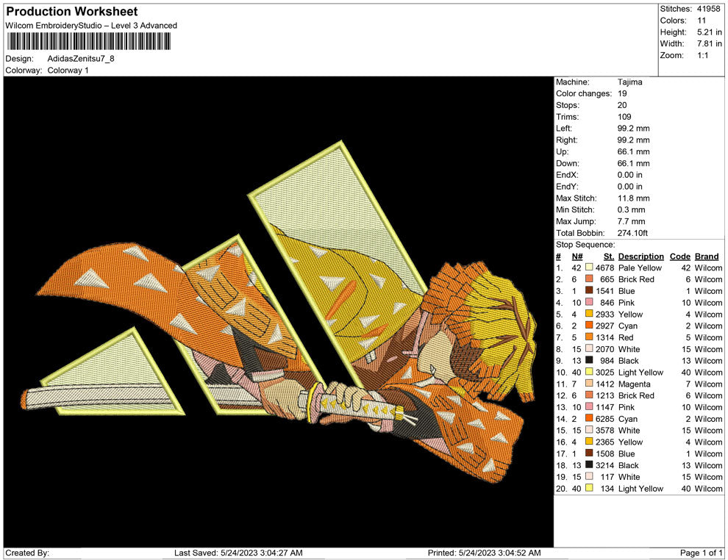The image size is (728, 560).
Task: Click the Machine value 'Tajima'
Action: pos(630,82)
